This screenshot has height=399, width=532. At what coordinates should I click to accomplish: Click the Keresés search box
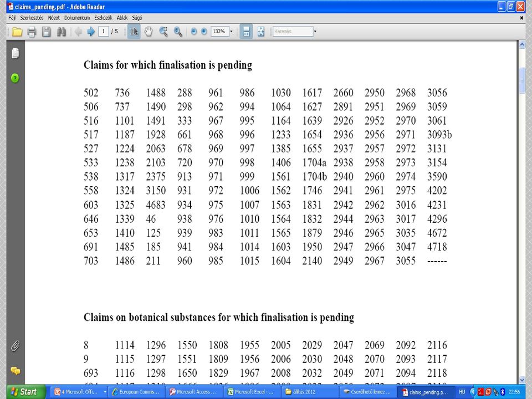pyautogui.click(x=293, y=32)
